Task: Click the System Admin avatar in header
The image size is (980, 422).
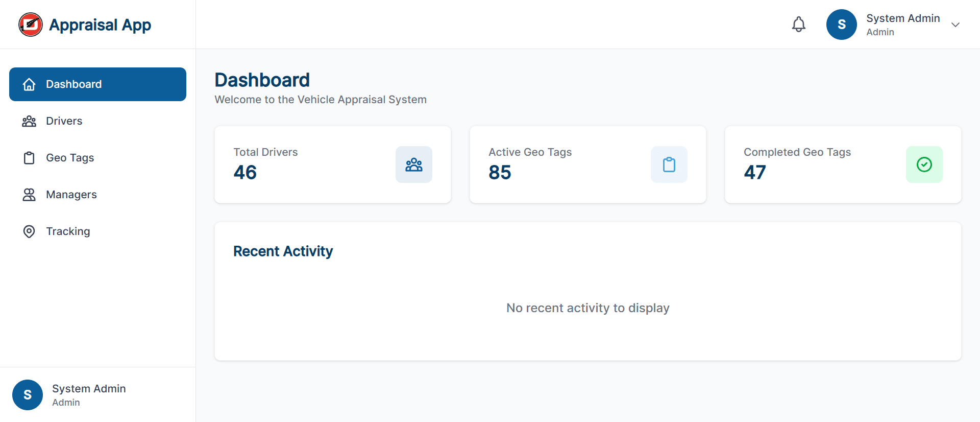Action: pyautogui.click(x=841, y=24)
